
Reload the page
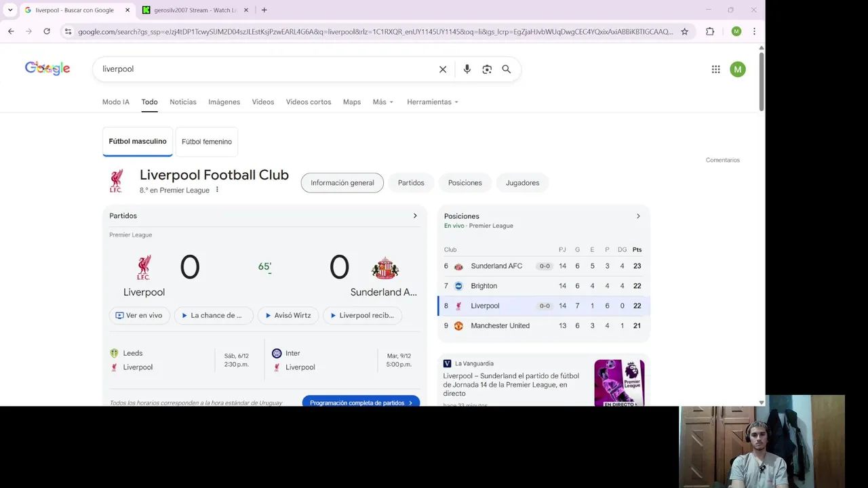pyautogui.click(x=47, y=31)
